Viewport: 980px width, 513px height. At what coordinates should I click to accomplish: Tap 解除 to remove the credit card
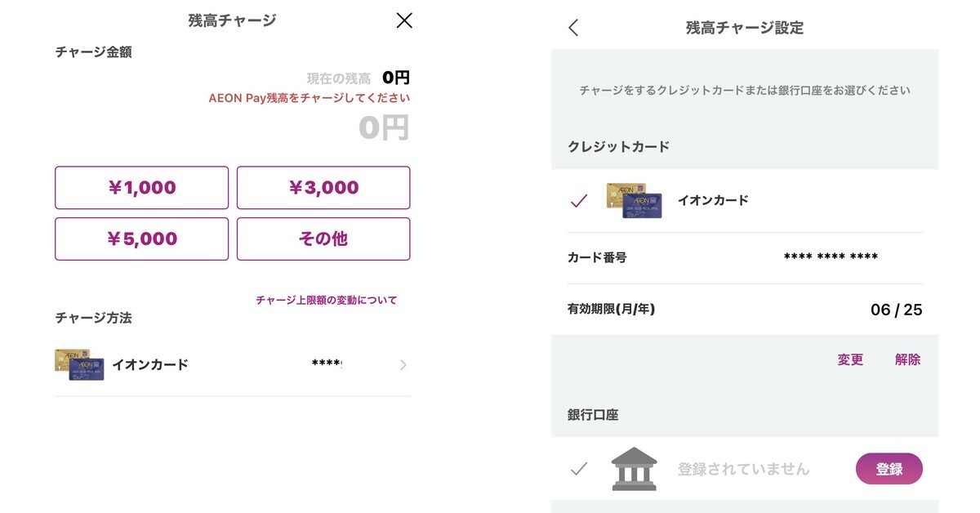coord(907,359)
